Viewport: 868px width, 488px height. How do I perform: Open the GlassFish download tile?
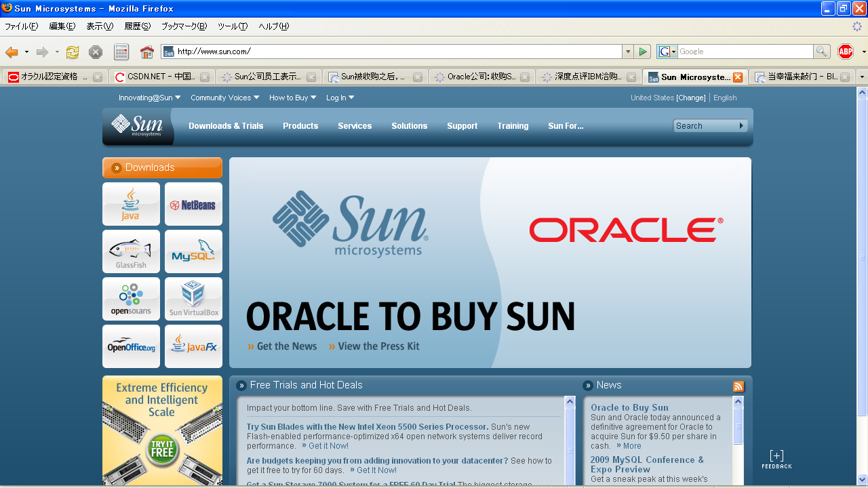131,251
